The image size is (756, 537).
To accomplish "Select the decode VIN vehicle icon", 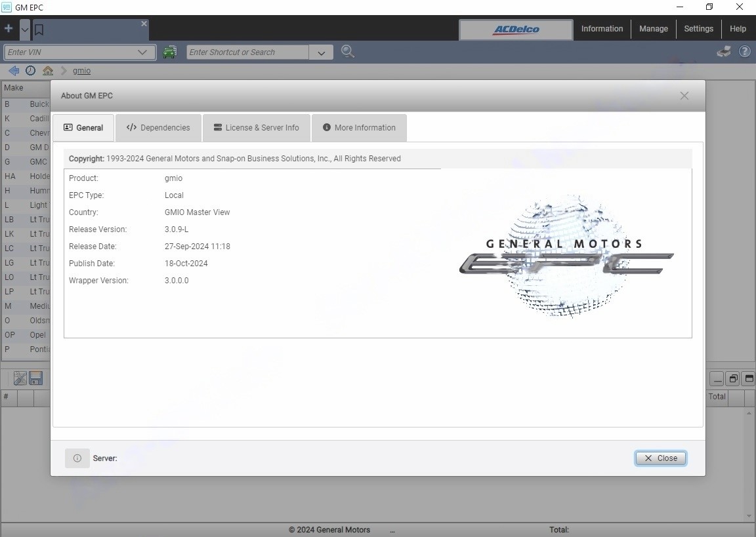I will [x=170, y=52].
